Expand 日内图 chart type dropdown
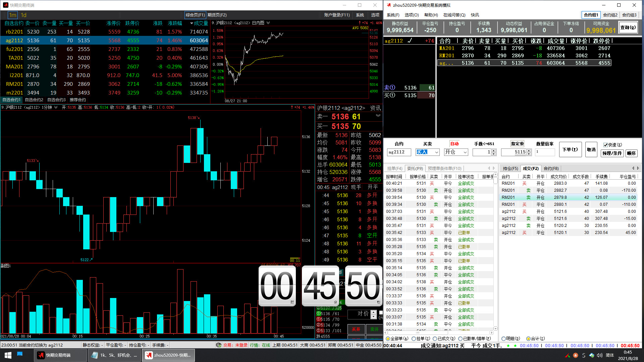The image size is (644, 362). pos(268,23)
